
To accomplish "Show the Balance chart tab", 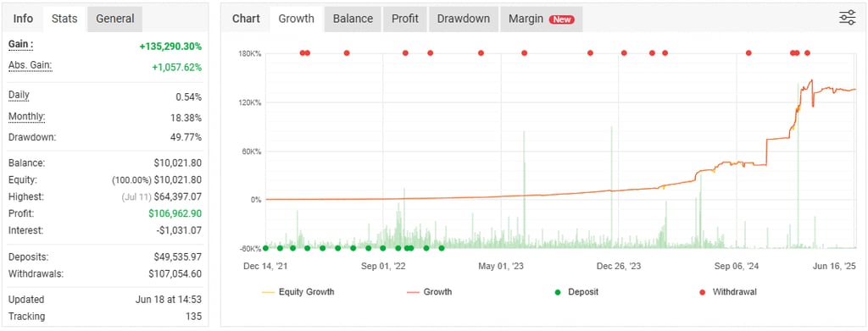I will (x=353, y=19).
